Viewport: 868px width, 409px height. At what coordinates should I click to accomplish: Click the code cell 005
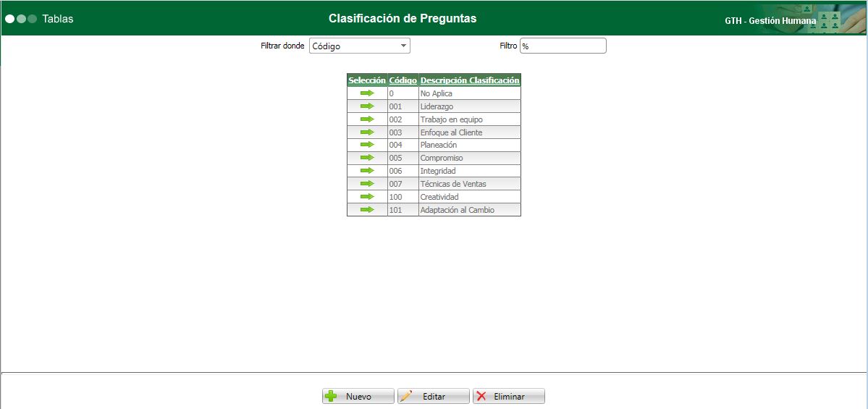403,158
